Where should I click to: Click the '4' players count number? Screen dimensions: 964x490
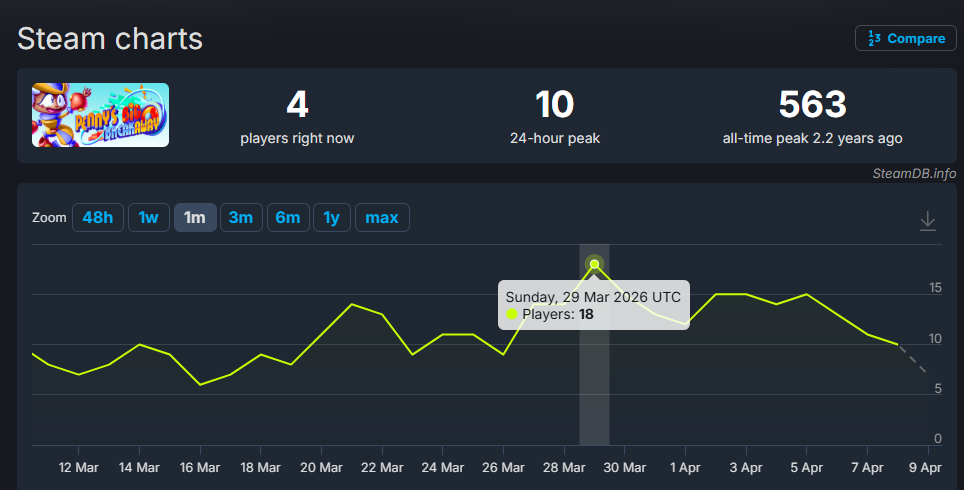click(297, 104)
